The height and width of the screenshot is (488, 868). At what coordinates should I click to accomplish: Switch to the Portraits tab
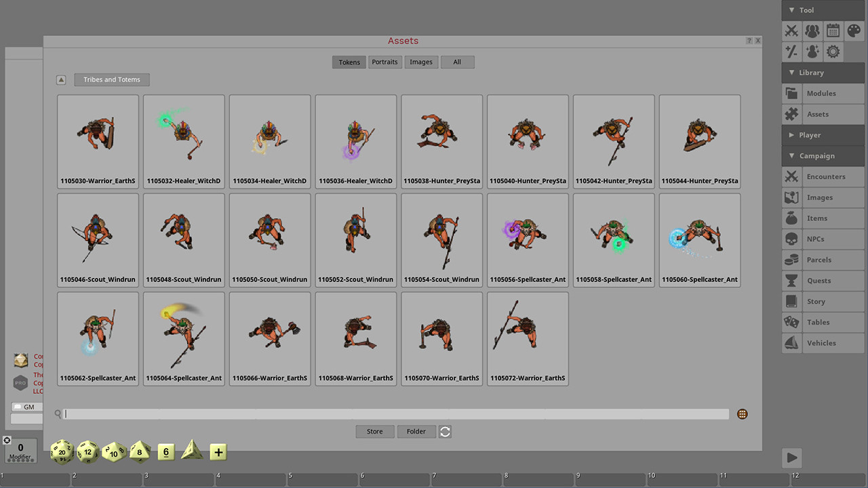tap(384, 62)
